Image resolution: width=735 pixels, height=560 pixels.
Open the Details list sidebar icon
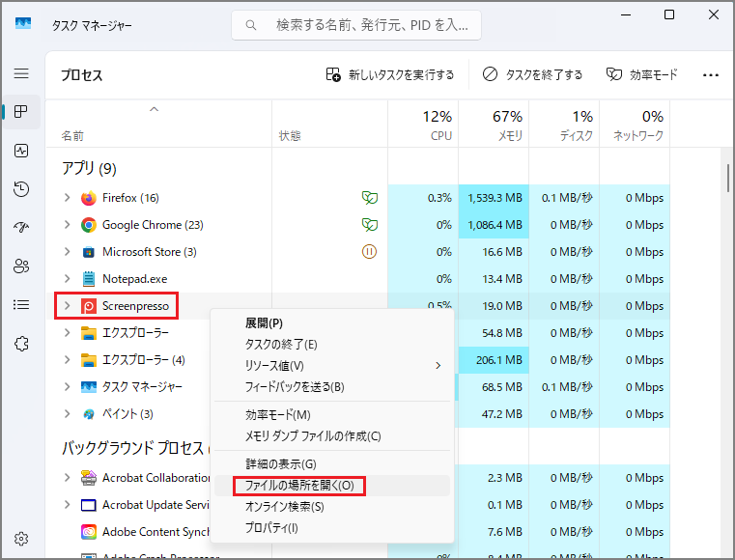pyautogui.click(x=21, y=305)
